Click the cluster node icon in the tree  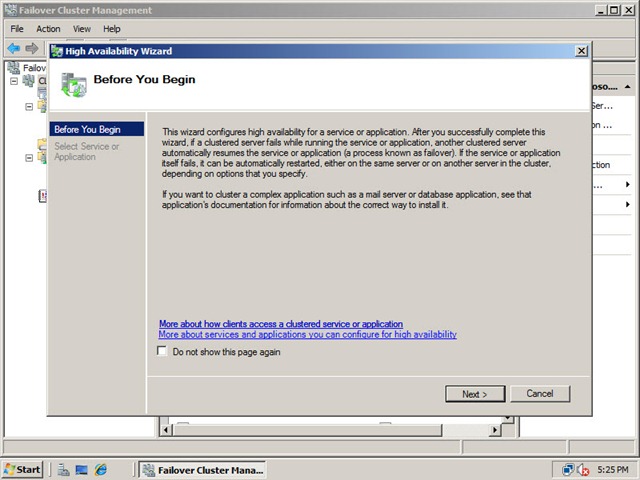[x=29, y=80]
